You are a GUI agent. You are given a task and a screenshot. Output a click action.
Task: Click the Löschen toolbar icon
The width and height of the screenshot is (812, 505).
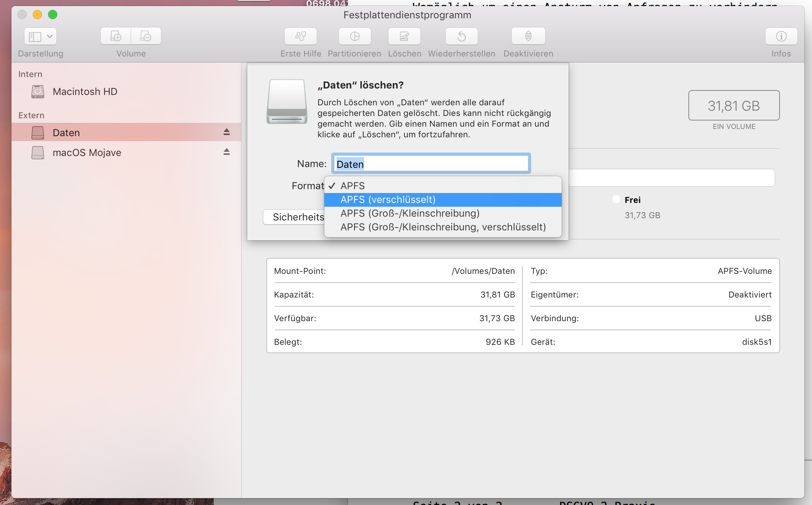click(x=404, y=36)
